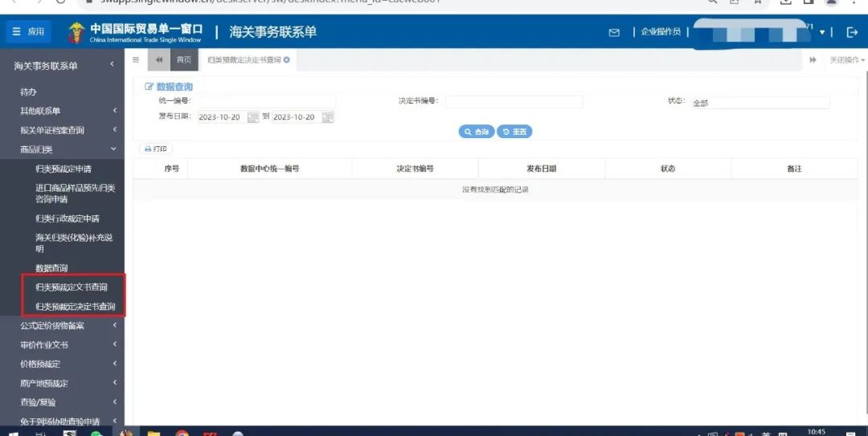This screenshot has height=436, width=868.
Task: Focus the 统一编号 input field
Action: 266,101
